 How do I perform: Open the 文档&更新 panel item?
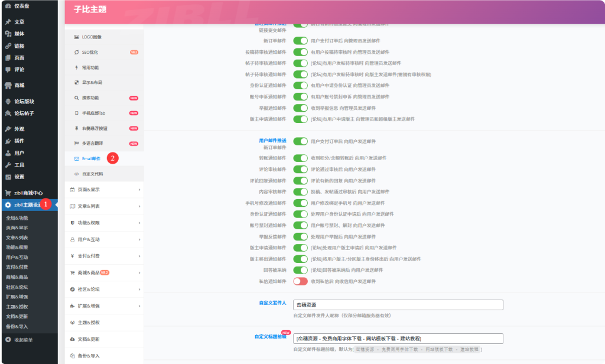point(104,339)
